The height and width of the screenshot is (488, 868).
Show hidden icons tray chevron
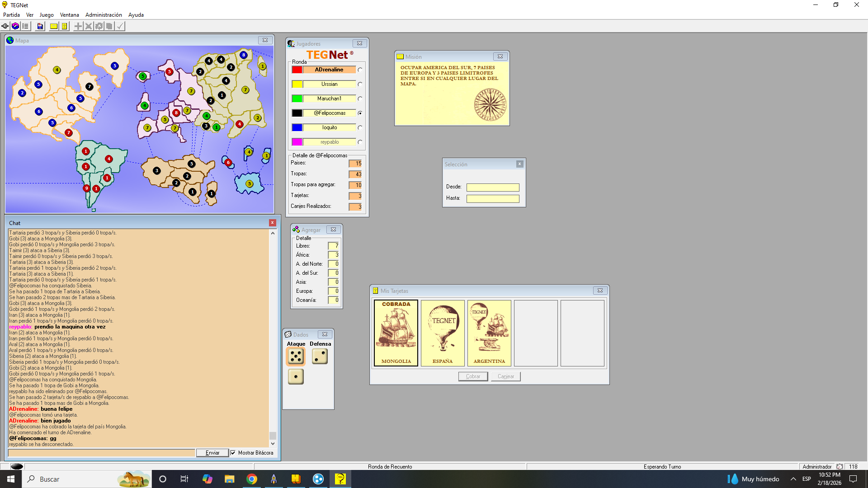click(793, 479)
